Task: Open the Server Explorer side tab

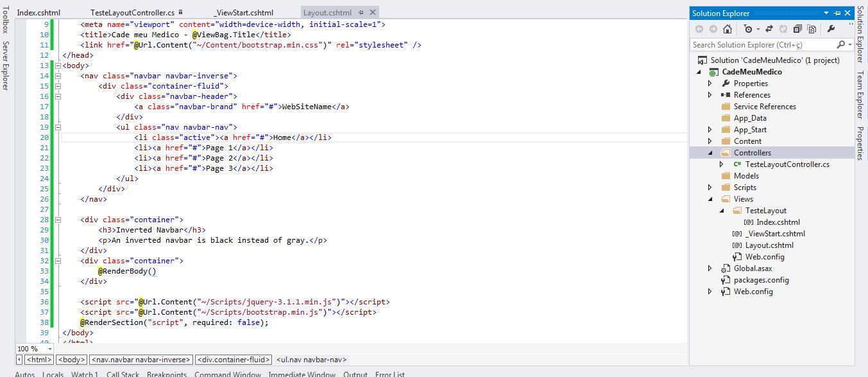Action: point(6,66)
